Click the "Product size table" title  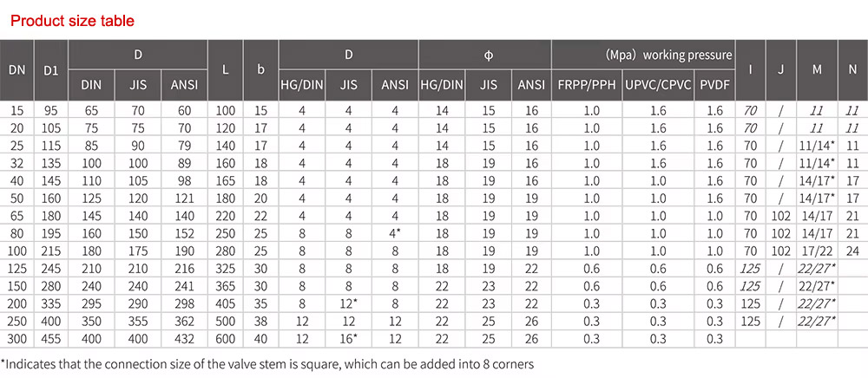(x=71, y=20)
